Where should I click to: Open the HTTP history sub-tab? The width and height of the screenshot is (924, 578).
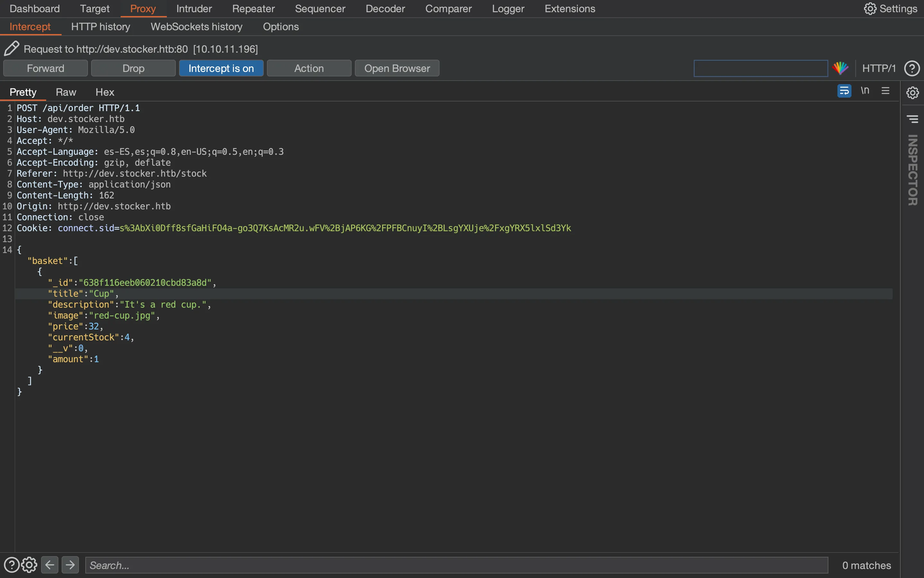pos(100,26)
